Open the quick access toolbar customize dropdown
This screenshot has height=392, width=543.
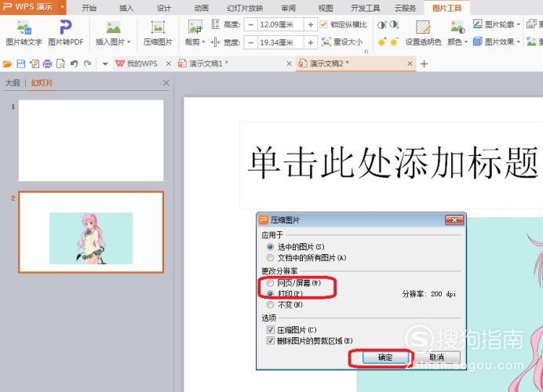(105, 64)
